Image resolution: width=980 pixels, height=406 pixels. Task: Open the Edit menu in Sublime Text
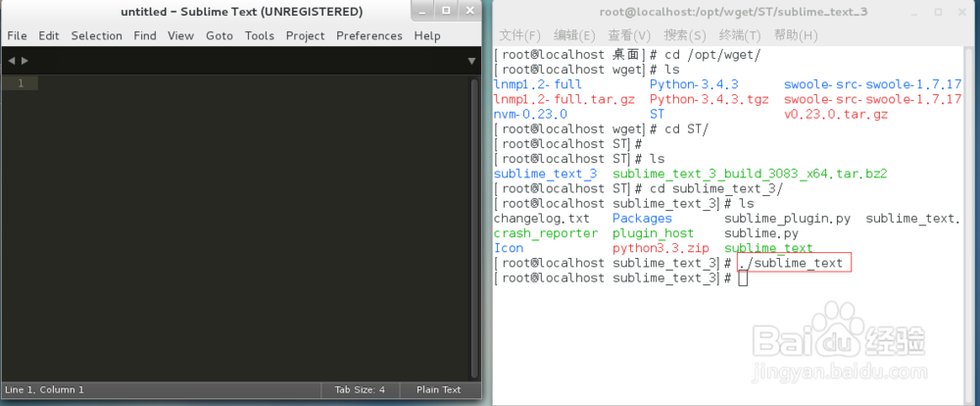click(49, 35)
